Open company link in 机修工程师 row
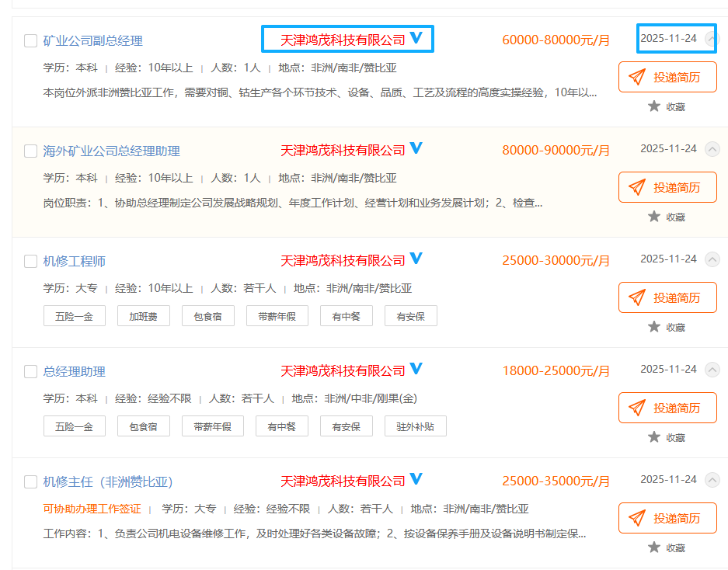Viewport: 728px width, 570px height. 343,260
